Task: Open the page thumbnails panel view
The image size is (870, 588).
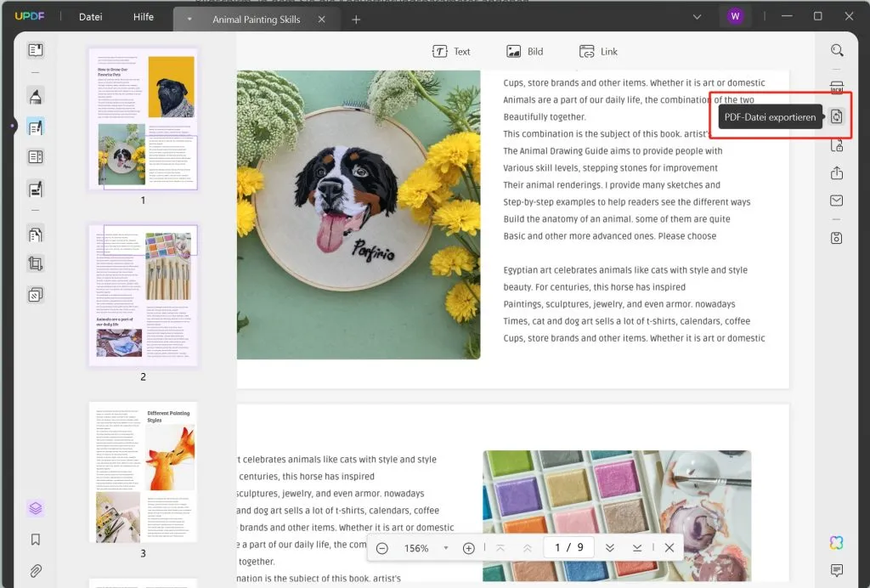Action: [x=35, y=507]
